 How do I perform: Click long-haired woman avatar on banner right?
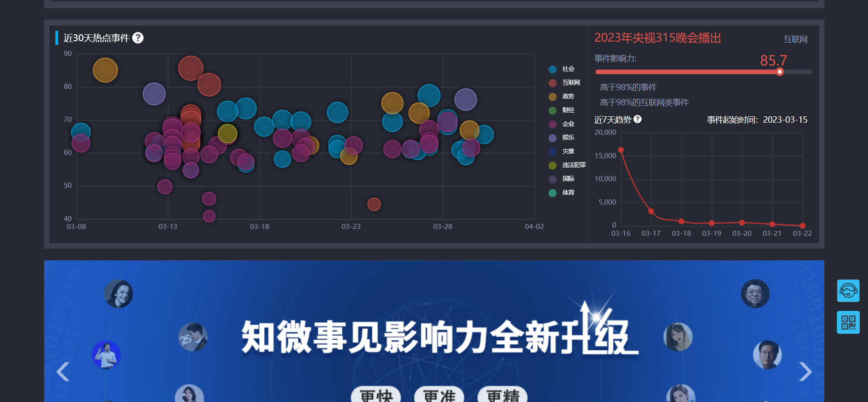pyautogui.click(x=678, y=337)
